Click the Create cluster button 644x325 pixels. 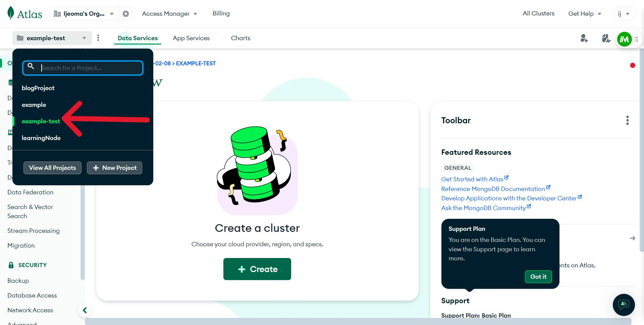(x=257, y=269)
